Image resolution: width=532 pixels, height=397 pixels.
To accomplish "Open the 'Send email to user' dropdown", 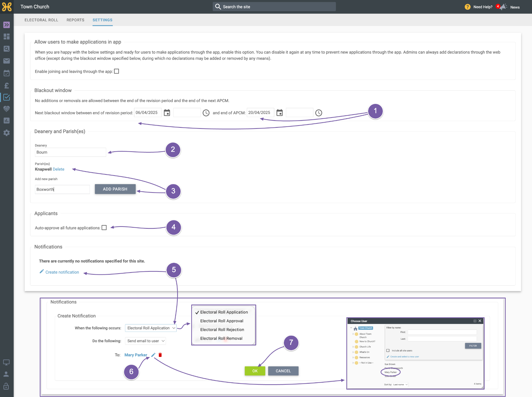I will [x=145, y=341].
